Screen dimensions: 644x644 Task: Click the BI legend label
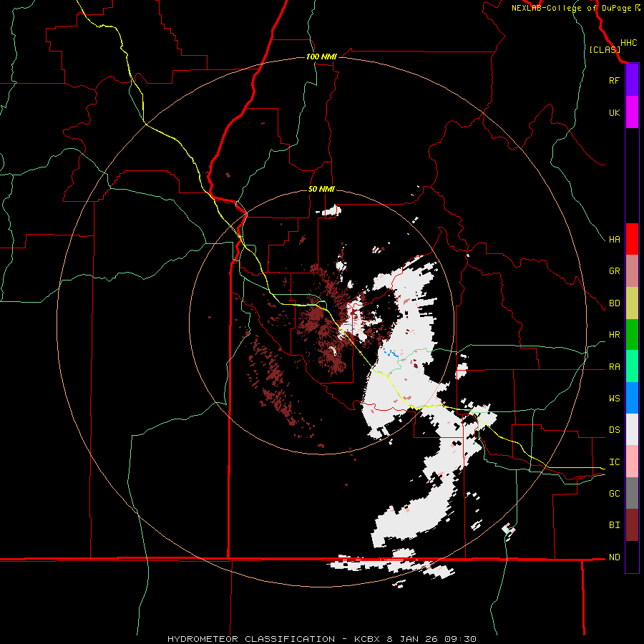[x=614, y=525]
